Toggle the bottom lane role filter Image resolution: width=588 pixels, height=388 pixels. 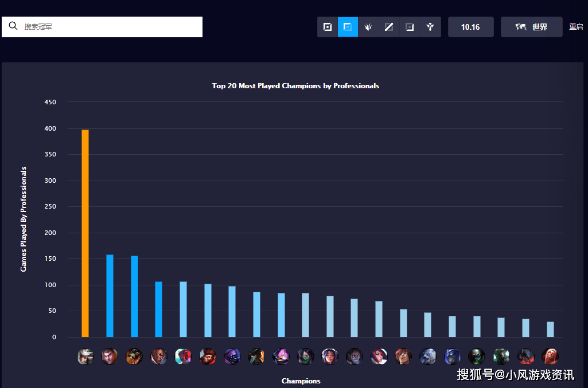coord(410,27)
